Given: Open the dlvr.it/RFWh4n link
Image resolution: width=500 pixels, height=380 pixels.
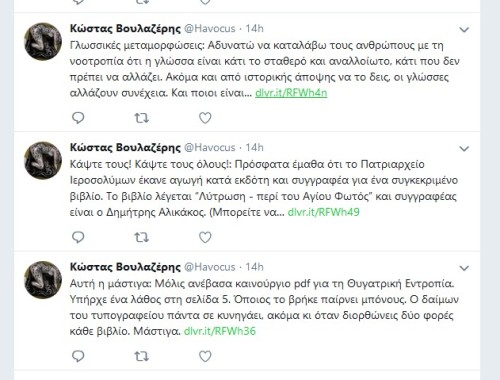Looking at the screenshot, I should coord(291,93).
